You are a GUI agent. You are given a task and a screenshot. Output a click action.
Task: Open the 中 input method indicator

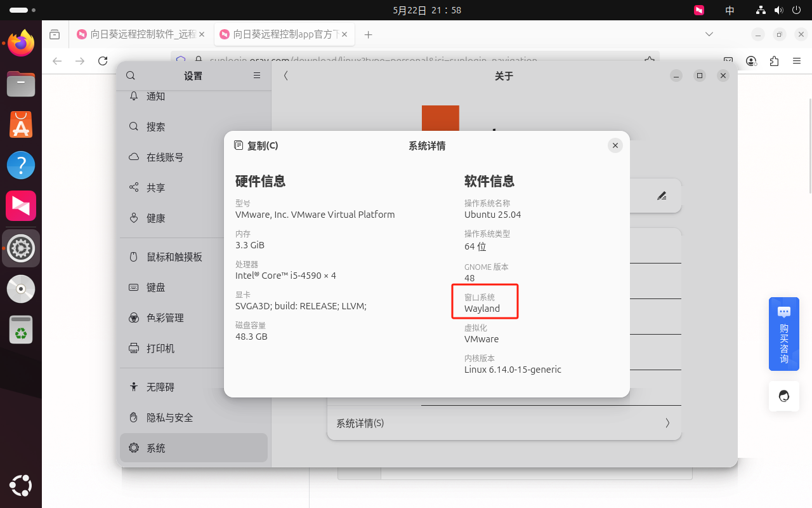pos(730,10)
